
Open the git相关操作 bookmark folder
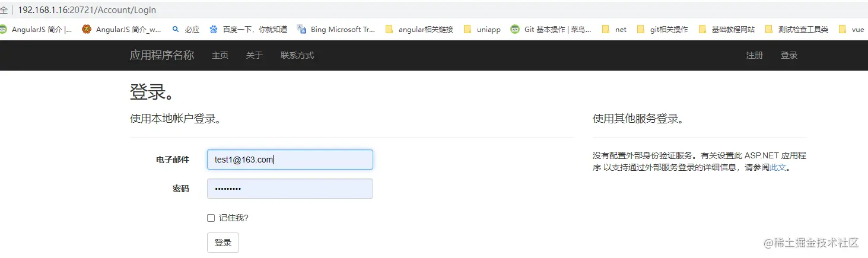(662, 29)
